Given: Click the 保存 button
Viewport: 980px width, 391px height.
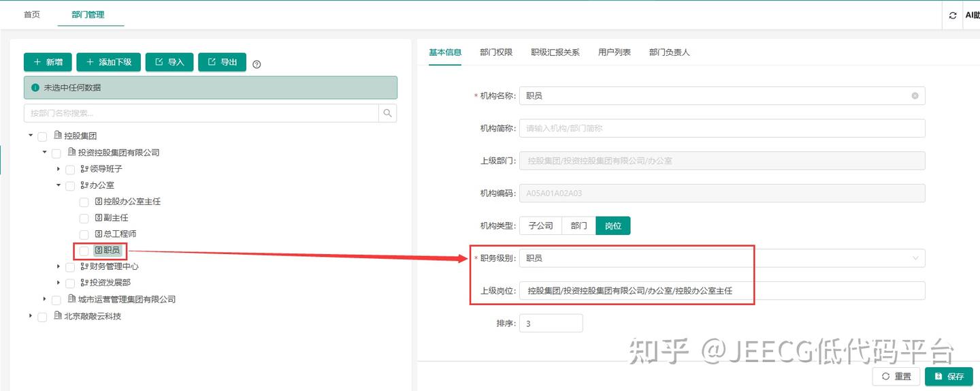Looking at the screenshot, I should [x=949, y=376].
